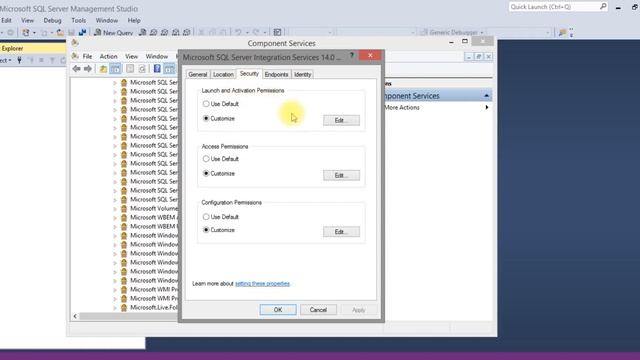Switch to the Identity tab

click(302, 74)
